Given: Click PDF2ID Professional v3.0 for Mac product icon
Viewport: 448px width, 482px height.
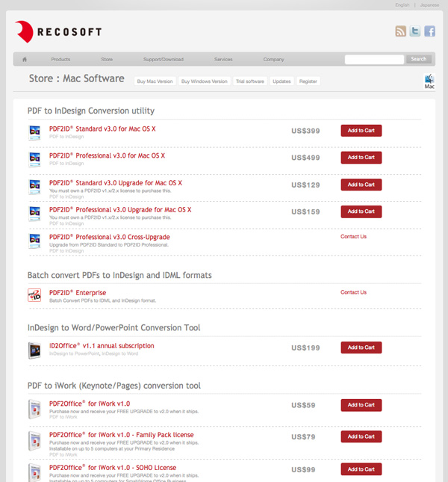Looking at the screenshot, I should pyautogui.click(x=34, y=159).
